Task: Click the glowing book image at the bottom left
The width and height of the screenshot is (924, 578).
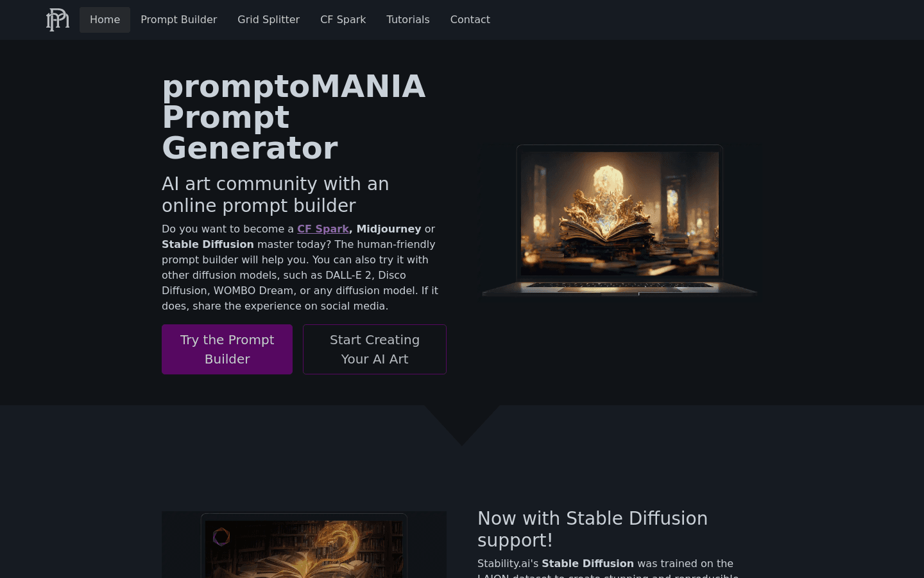Action: [x=304, y=545]
